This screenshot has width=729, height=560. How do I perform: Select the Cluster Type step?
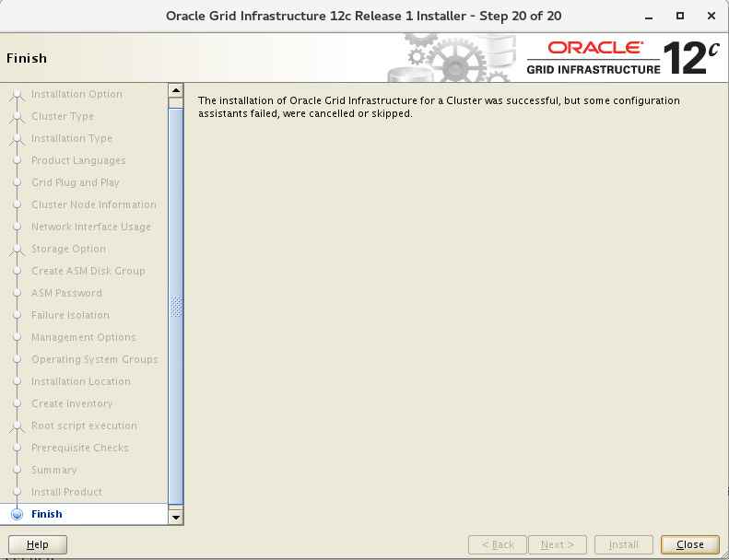click(63, 116)
